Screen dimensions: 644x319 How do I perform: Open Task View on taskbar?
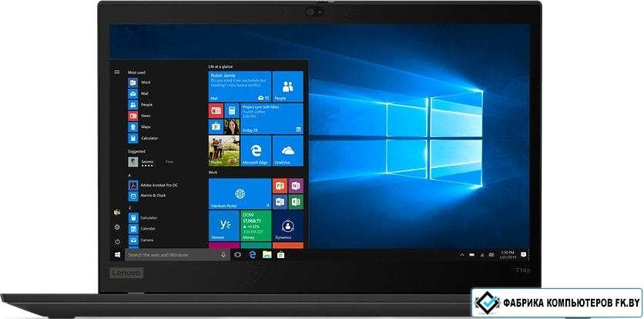(237, 255)
